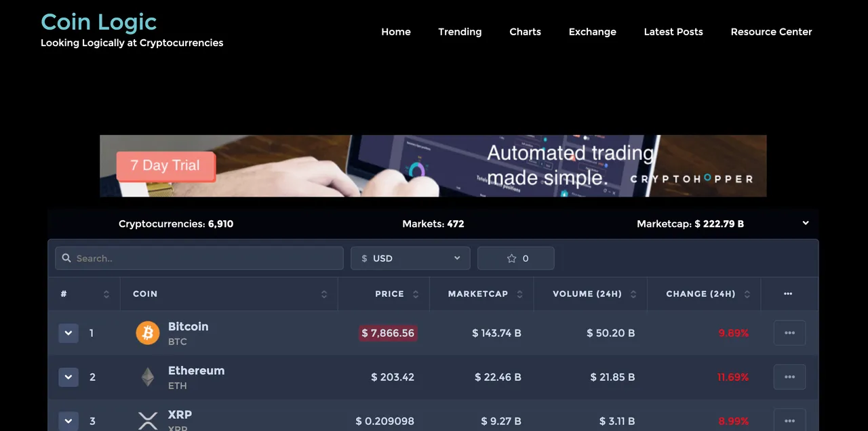Click the Ethereum coin name

point(196,371)
